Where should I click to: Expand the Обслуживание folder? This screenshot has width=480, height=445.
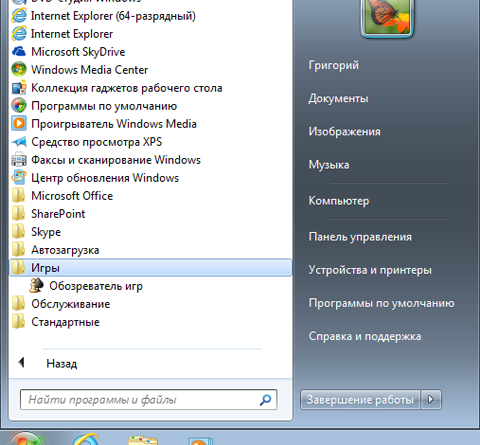(151, 304)
